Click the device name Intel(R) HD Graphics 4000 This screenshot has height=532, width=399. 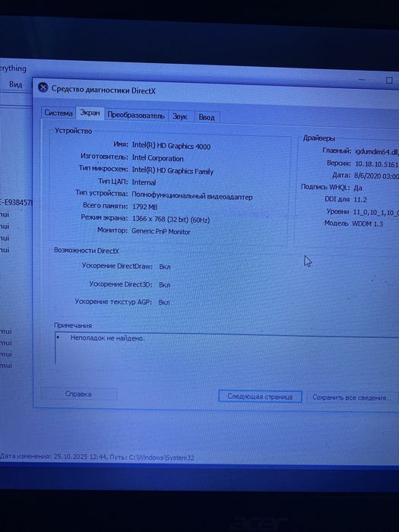(x=171, y=146)
